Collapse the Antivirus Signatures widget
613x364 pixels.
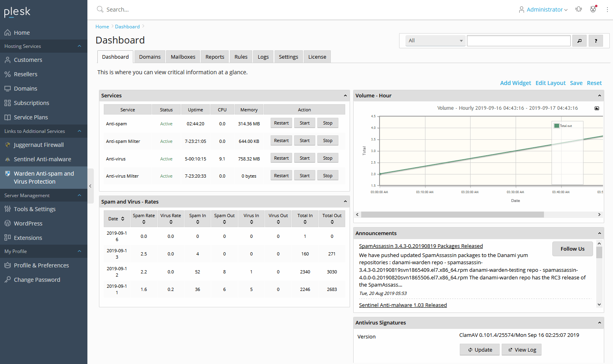pos(599,323)
